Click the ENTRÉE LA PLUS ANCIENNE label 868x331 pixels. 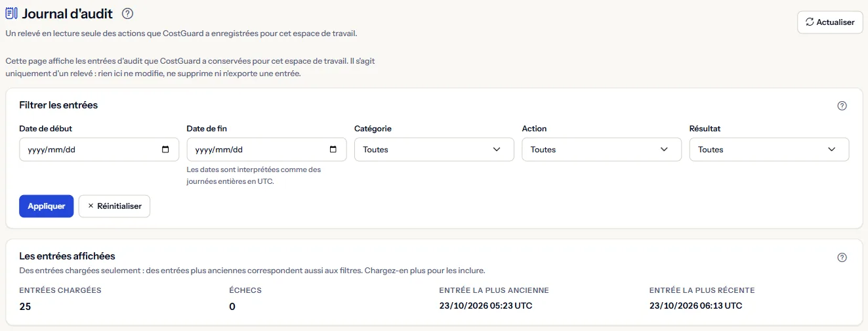click(494, 290)
